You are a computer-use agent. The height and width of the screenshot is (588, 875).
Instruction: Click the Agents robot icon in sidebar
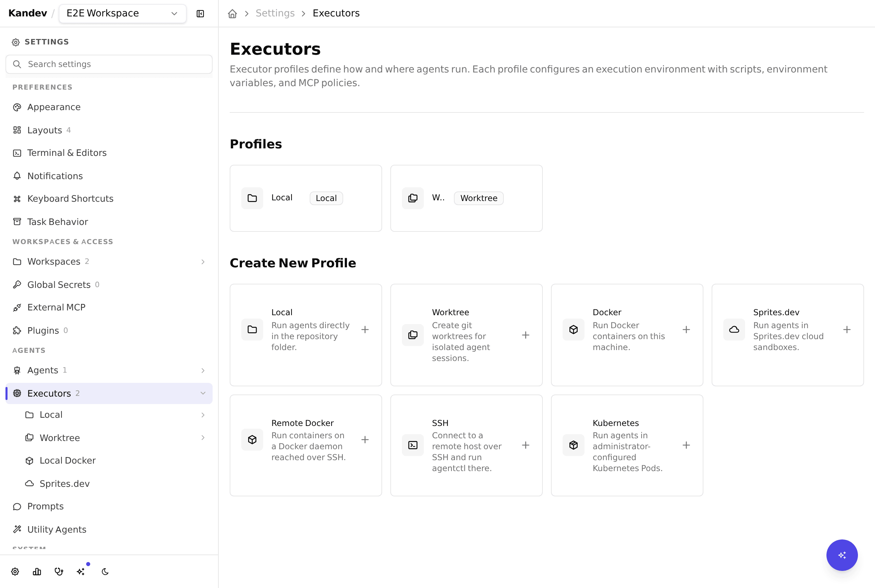[x=17, y=371]
